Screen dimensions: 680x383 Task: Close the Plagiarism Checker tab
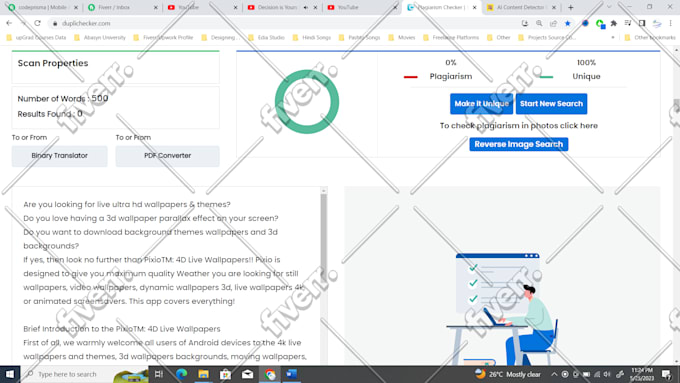click(474, 7)
